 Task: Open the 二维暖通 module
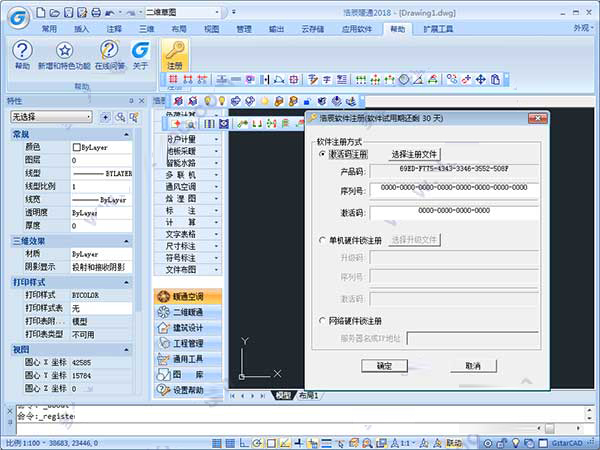coord(188,312)
